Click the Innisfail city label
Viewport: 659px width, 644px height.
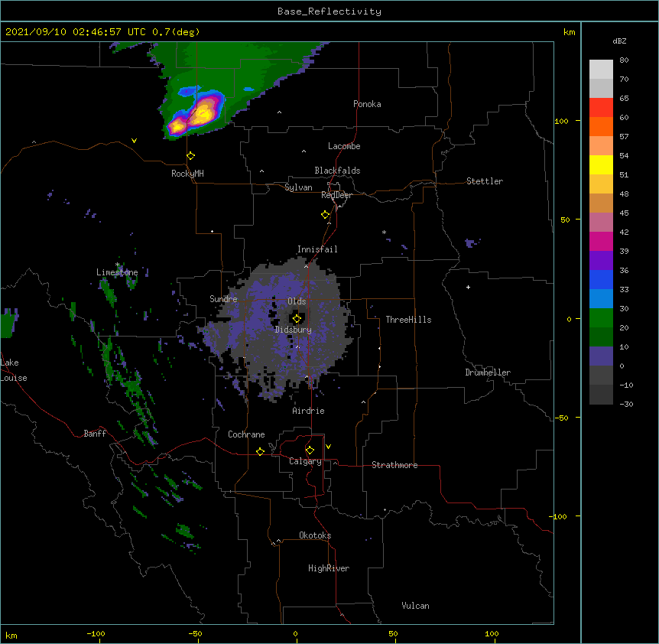point(317,249)
